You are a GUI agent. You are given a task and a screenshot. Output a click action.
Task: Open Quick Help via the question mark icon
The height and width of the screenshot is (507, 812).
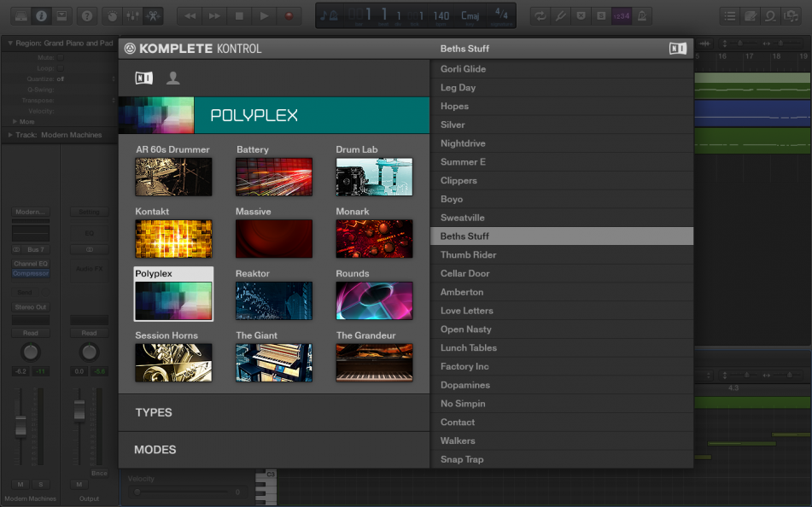(87, 15)
